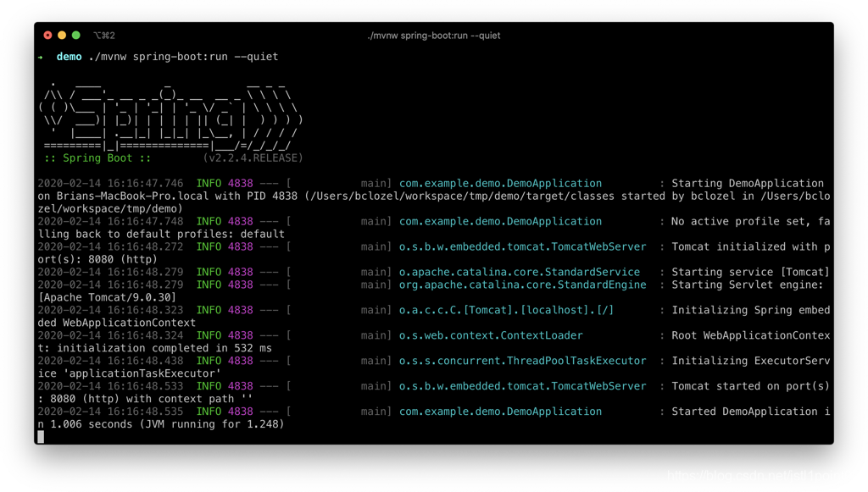This screenshot has width=868, height=492.
Task: Click the terminal cursor block at bottom
Action: pos(41,437)
